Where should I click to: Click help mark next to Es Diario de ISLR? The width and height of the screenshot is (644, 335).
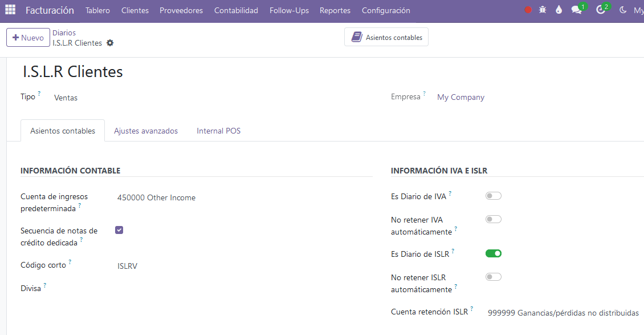[x=453, y=251]
